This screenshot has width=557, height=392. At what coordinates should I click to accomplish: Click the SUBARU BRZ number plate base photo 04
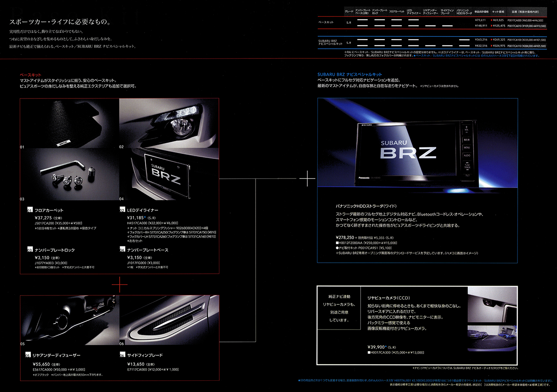(x=169, y=175)
